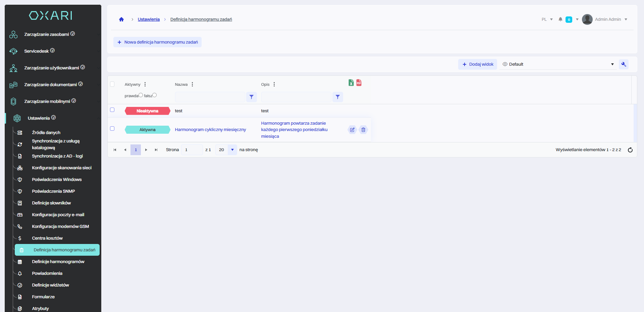
Task: Delete Harmonogram cykliczny miesięczny using trash icon
Action: [x=363, y=130]
